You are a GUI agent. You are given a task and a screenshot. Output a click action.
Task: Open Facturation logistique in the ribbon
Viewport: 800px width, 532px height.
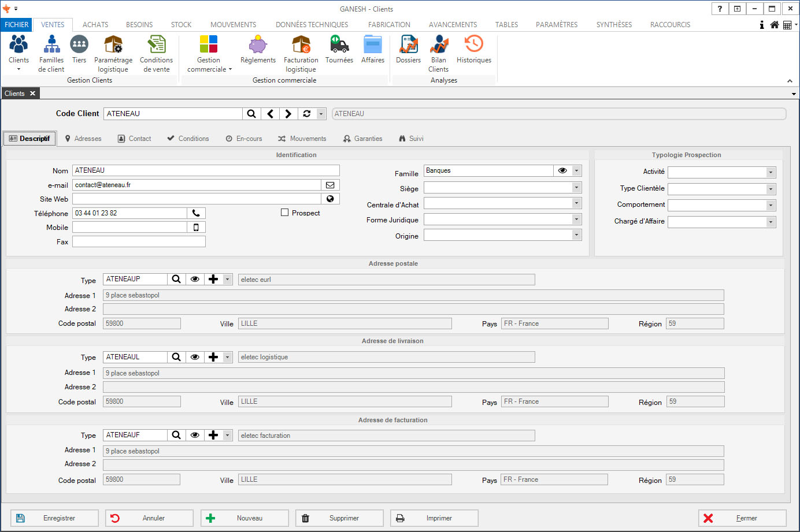[301, 53]
